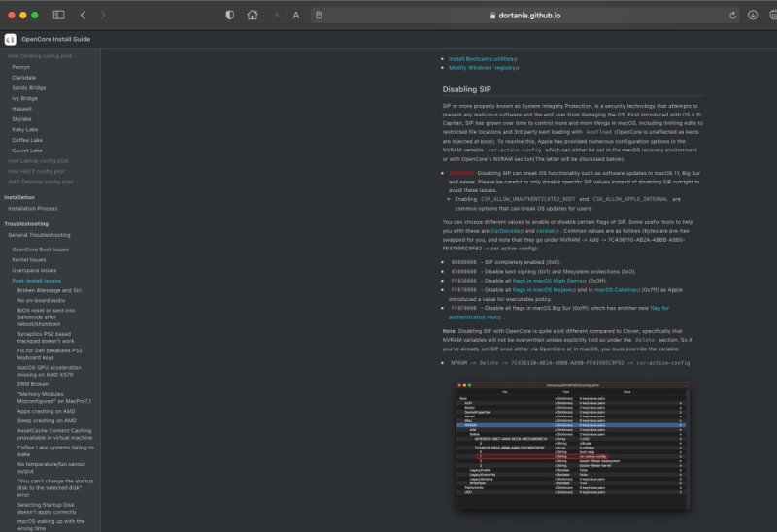The width and height of the screenshot is (777, 532).
Task: Open the Kaby Lake sidebar entry
Action: 25,130
